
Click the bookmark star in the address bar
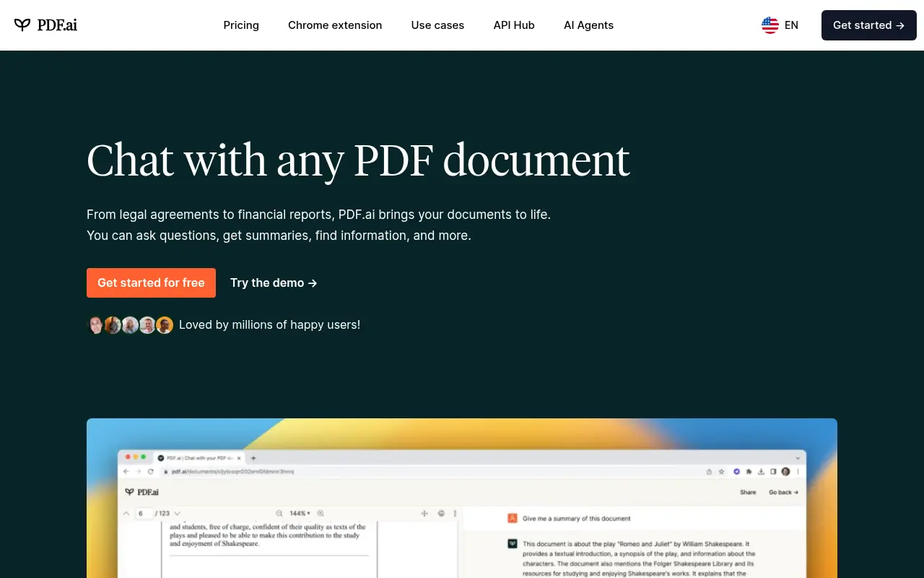pyautogui.click(x=721, y=472)
